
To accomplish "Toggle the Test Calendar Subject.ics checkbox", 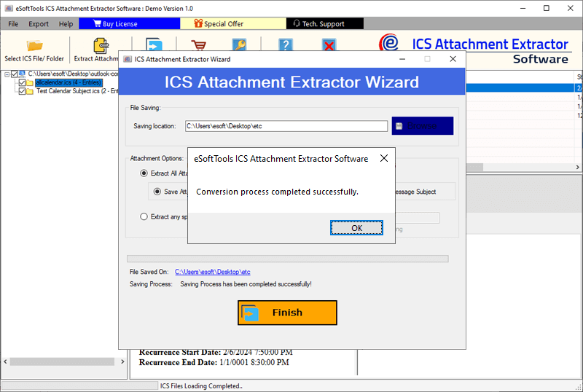I will pyautogui.click(x=23, y=91).
